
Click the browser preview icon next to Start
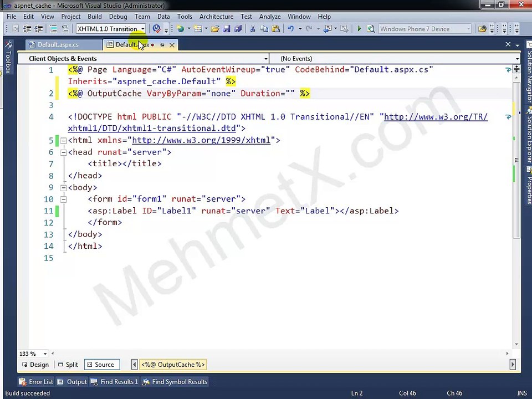(371, 29)
